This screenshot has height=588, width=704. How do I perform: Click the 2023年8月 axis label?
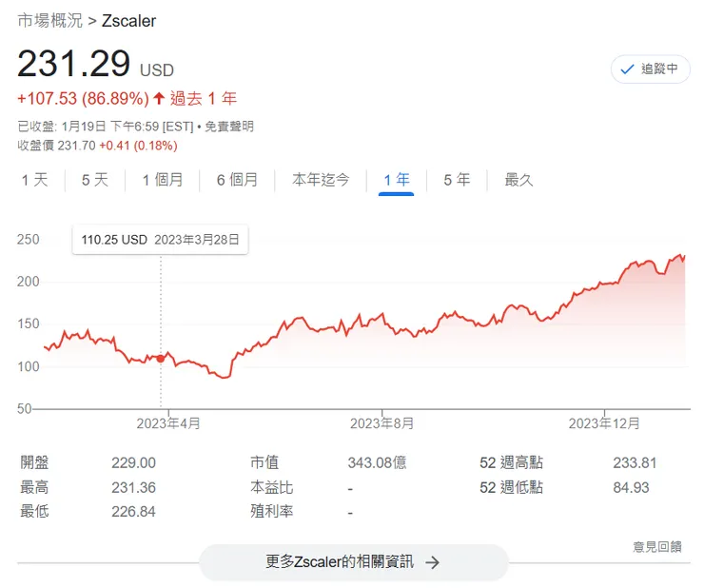tap(382, 422)
